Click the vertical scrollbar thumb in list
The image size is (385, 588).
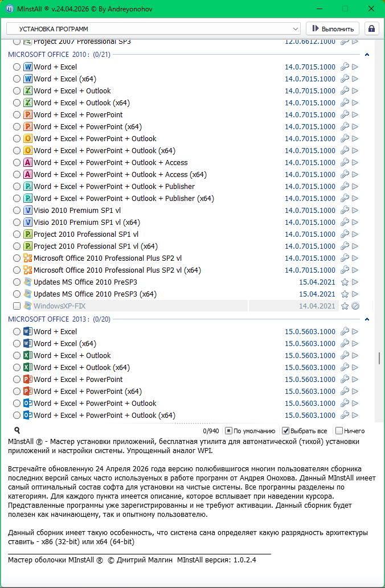click(379, 358)
